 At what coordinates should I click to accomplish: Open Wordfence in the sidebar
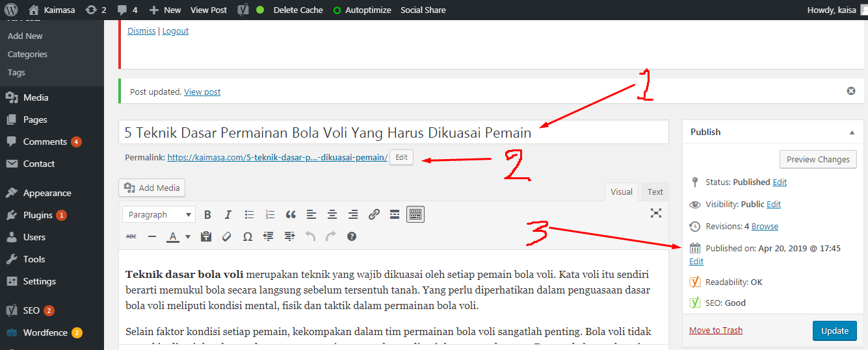pos(46,332)
